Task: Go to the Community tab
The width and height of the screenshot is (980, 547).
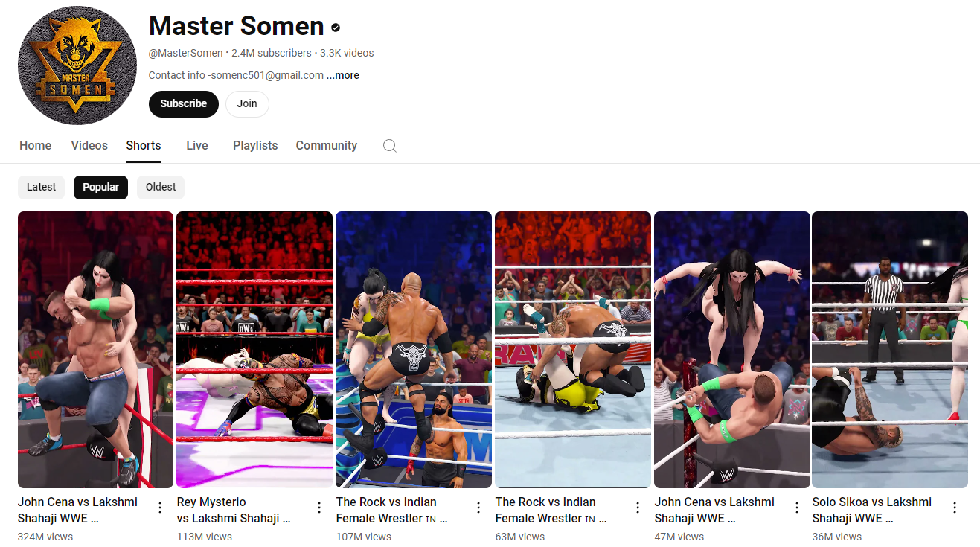Action: (x=327, y=146)
